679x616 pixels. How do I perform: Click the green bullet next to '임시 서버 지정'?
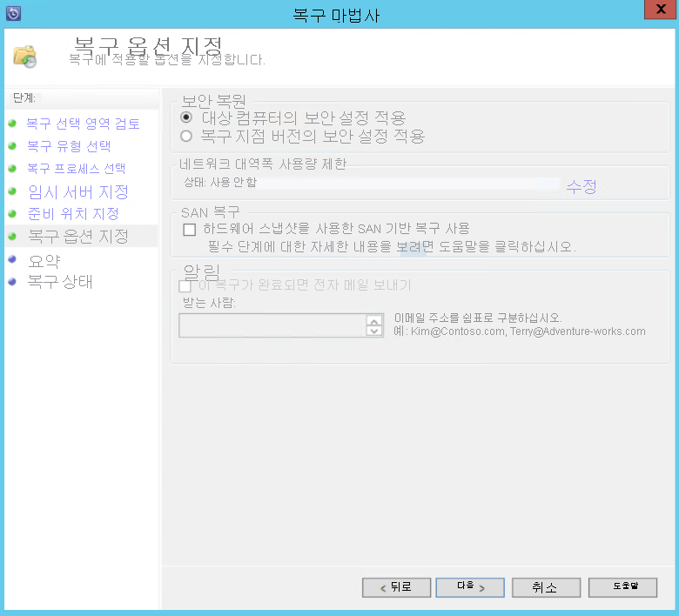pyautogui.click(x=12, y=191)
